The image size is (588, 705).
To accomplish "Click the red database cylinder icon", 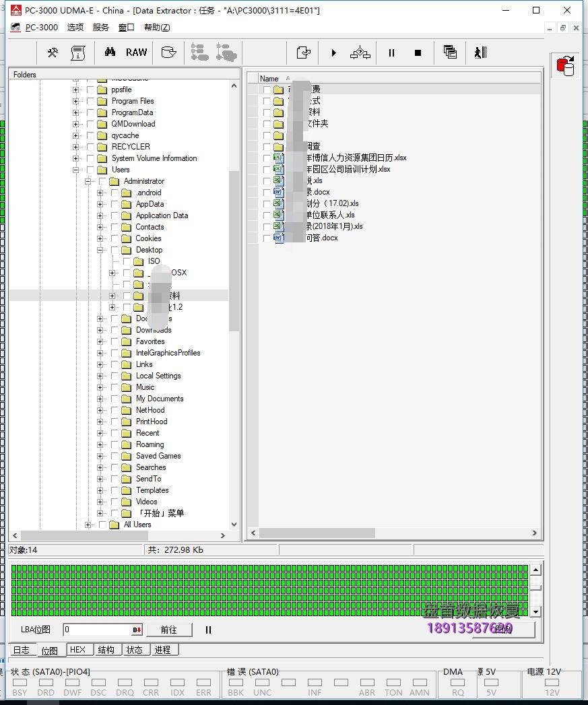I will click(x=565, y=65).
